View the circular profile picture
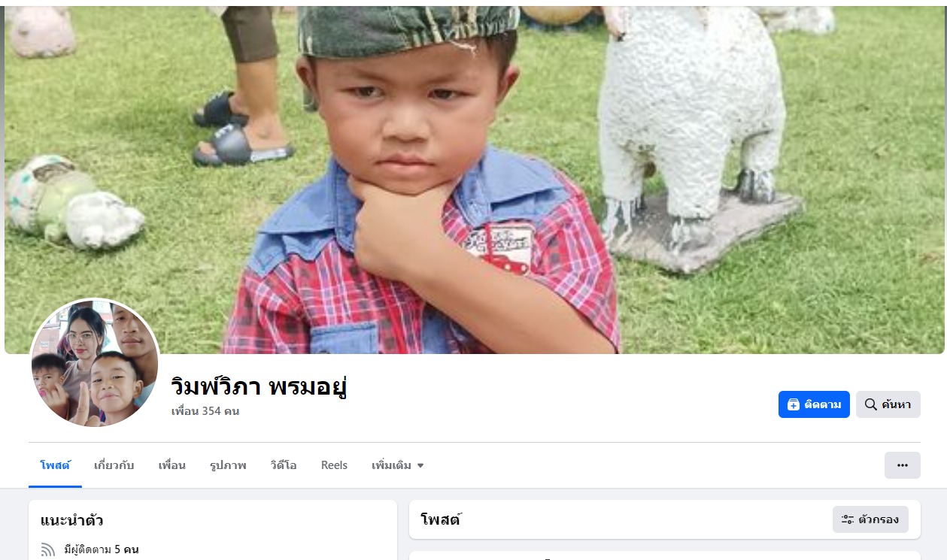The image size is (947, 560). (x=95, y=364)
